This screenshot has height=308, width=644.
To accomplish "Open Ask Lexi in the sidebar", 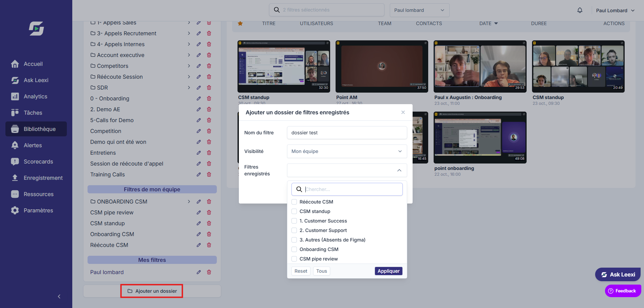I will 36,80.
